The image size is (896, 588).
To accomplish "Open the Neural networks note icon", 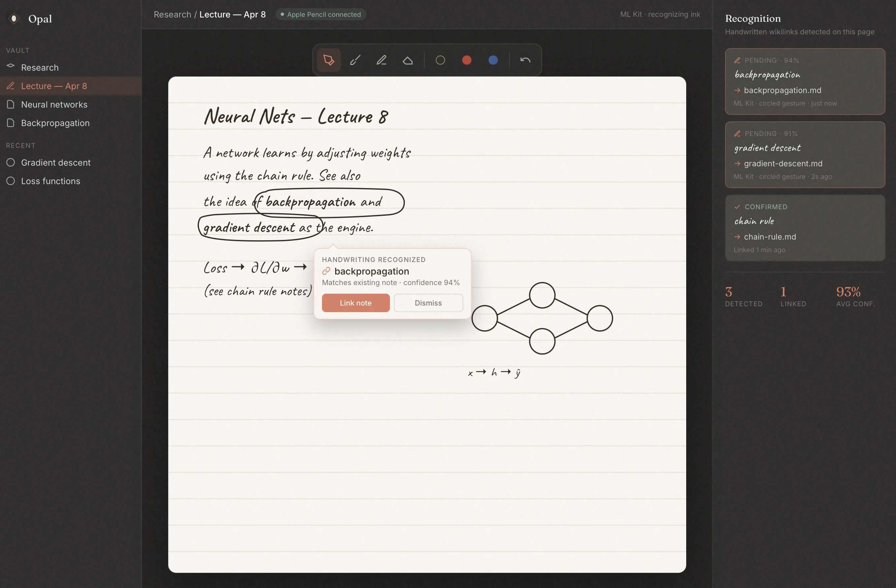I will (11, 104).
